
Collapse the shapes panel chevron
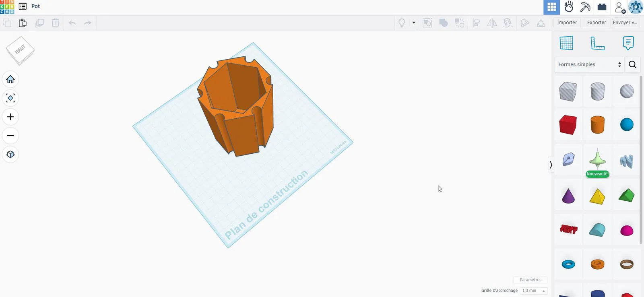551,165
